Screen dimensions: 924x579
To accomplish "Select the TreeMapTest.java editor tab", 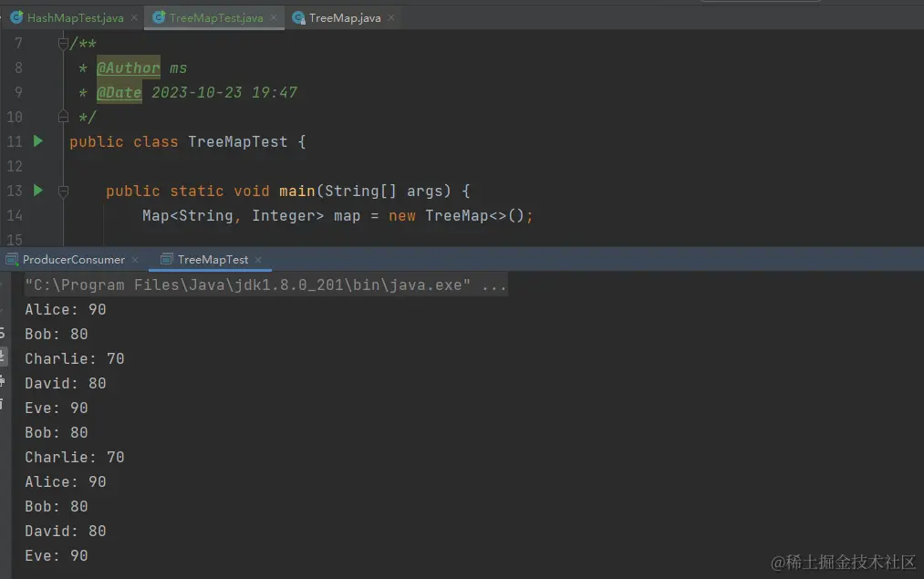I will click(215, 17).
